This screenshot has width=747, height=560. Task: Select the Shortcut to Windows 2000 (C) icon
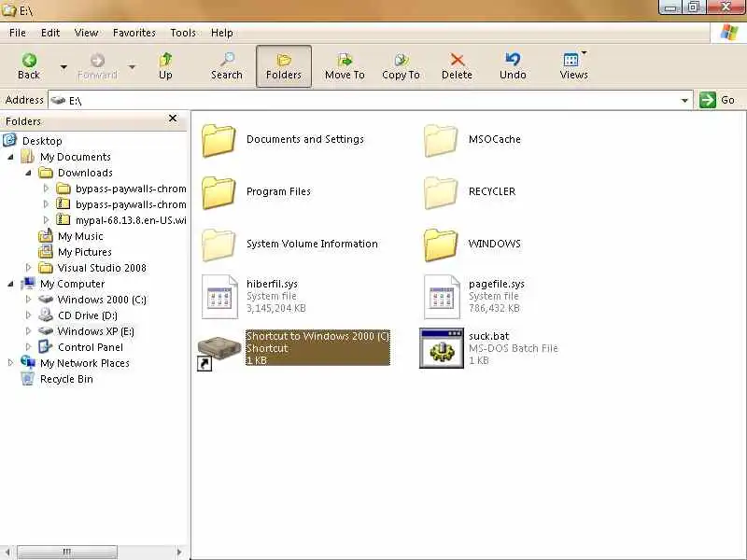tap(219, 352)
